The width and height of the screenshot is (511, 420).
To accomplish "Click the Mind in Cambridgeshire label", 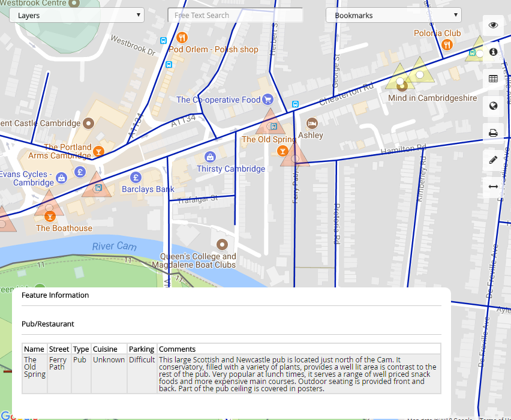I will (x=432, y=98).
